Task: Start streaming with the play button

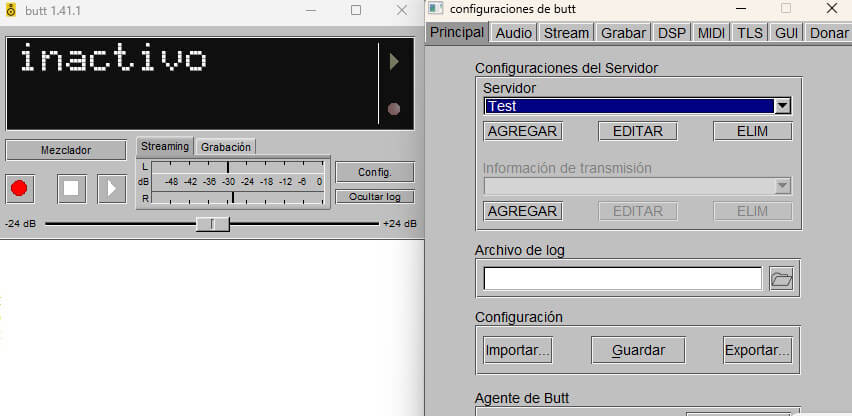Action: (111, 189)
